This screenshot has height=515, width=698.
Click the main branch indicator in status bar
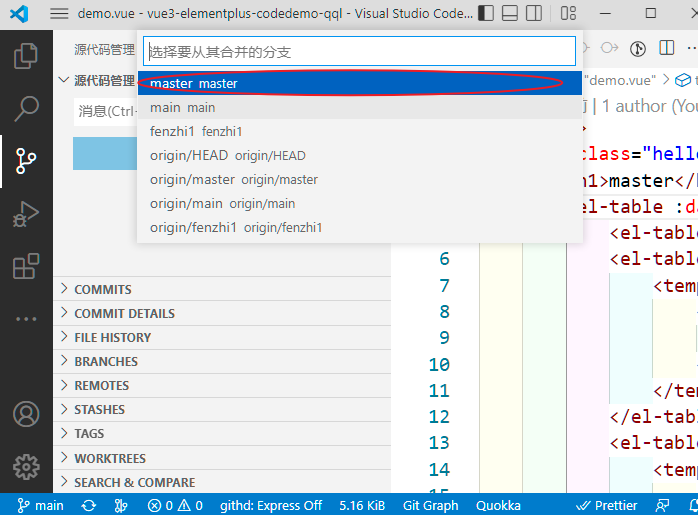41,506
